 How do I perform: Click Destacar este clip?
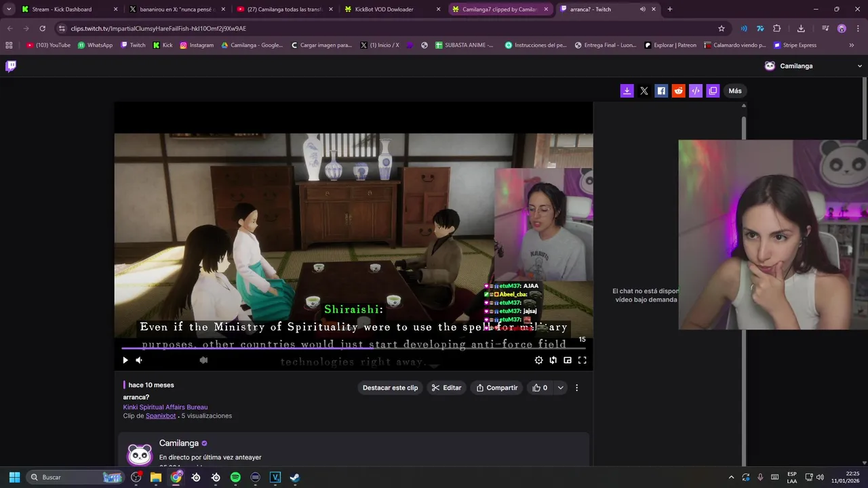390,388
